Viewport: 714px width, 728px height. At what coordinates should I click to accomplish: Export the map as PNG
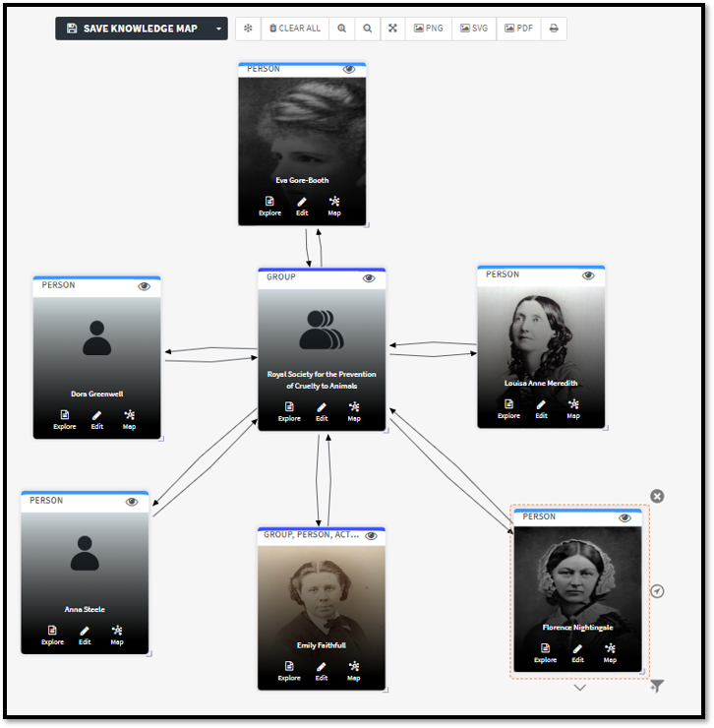click(x=427, y=29)
